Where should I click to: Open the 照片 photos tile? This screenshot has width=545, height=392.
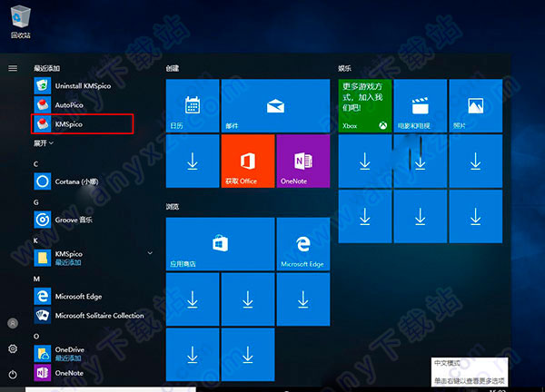click(x=475, y=105)
